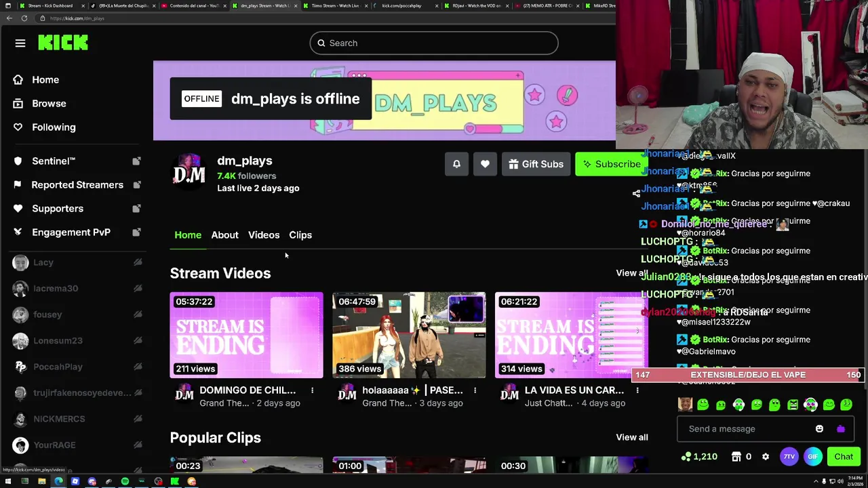Select the first streamer-face emote
The image size is (868, 488).
[685, 405]
